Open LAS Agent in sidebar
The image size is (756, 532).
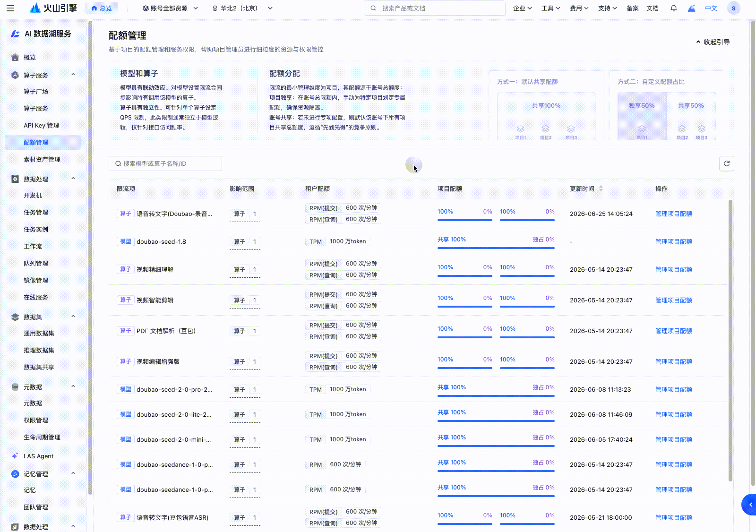coord(38,456)
